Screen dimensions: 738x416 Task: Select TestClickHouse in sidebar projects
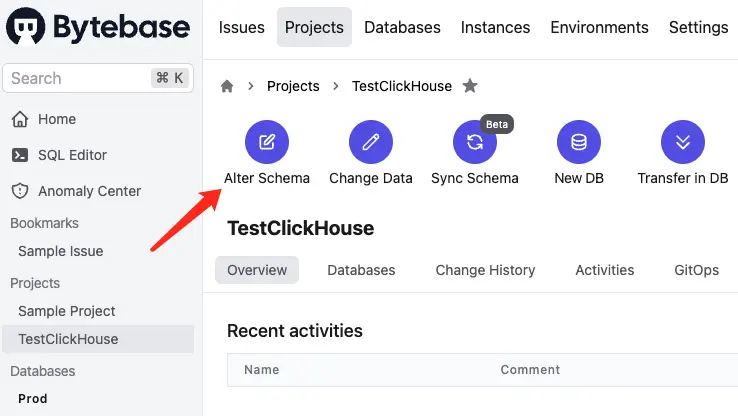point(98,339)
